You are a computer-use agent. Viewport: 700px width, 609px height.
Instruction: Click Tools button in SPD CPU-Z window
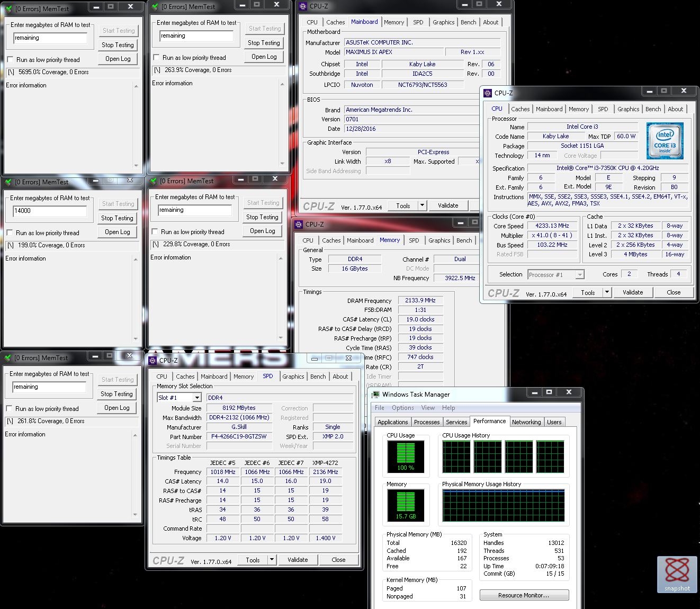coord(253,560)
